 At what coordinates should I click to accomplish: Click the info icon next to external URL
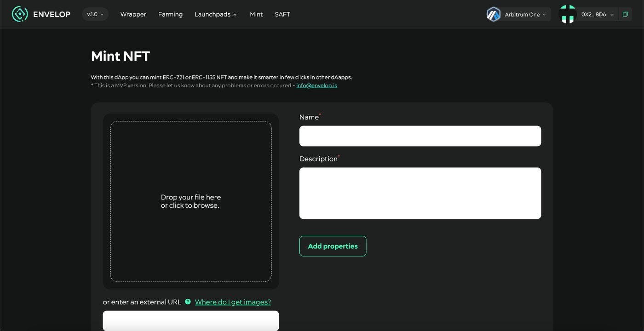click(x=187, y=302)
